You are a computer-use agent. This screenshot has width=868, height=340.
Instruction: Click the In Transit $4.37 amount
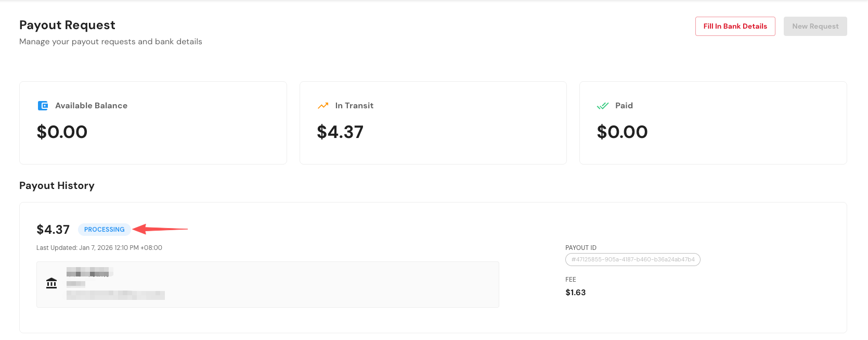340,132
